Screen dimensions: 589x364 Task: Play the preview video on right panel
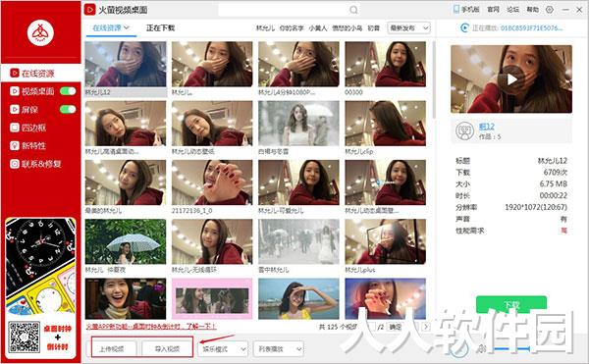point(511,79)
